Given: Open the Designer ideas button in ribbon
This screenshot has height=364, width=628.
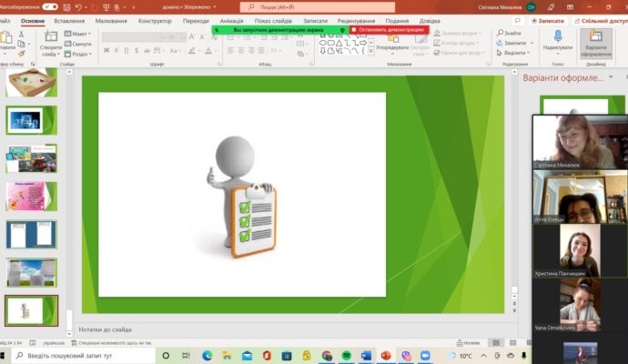Looking at the screenshot, I should pyautogui.click(x=596, y=44).
